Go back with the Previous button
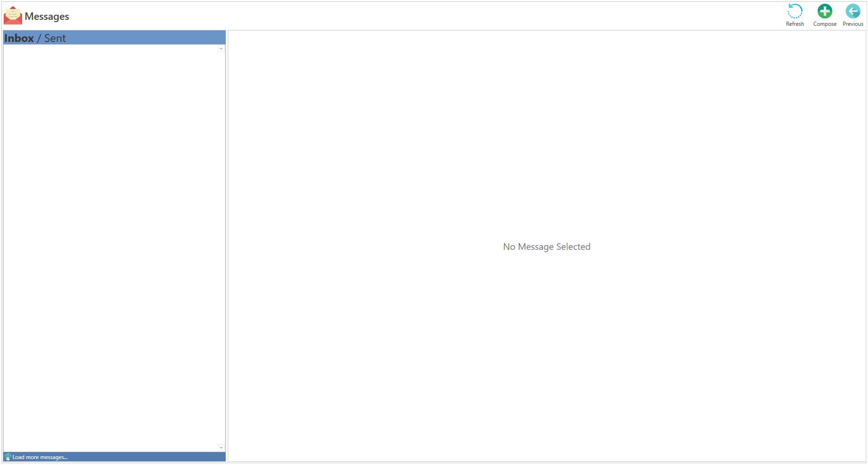 (x=853, y=15)
